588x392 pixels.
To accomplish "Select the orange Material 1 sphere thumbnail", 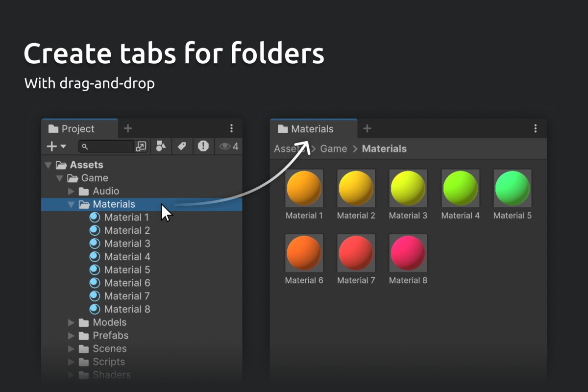I will (304, 188).
